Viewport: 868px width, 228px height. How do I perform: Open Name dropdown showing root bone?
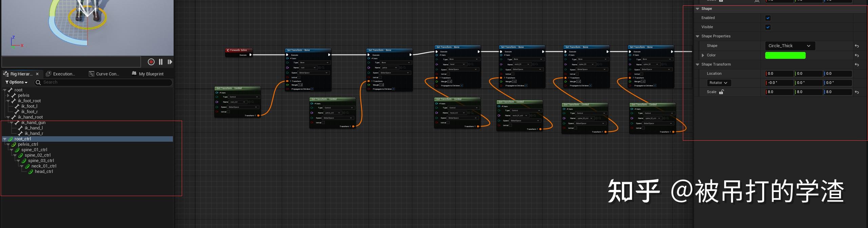(309, 68)
